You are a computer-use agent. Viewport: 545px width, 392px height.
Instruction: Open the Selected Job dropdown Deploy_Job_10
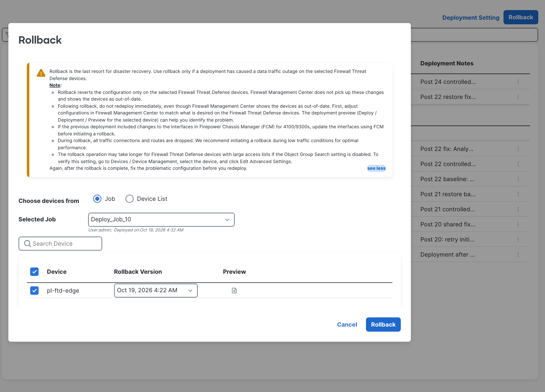(x=161, y=220)
